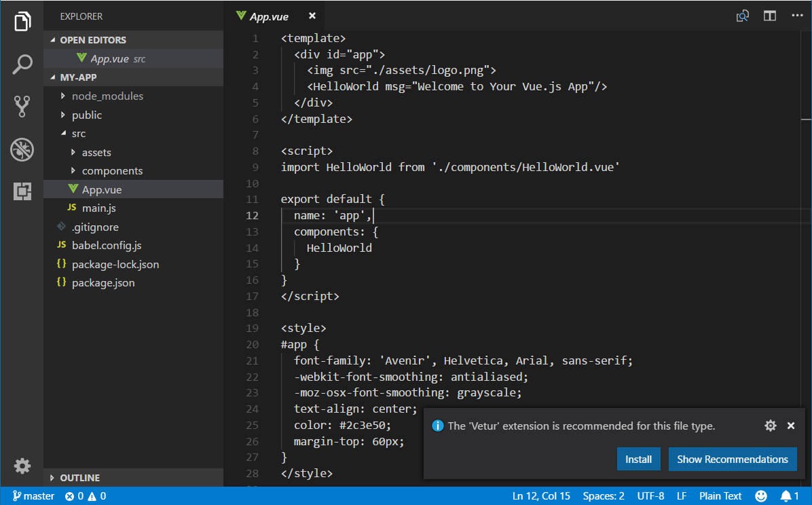Open the Manage gear in activity bar
The width and height of the screenshot is (812, 505).
pos(22,466)
